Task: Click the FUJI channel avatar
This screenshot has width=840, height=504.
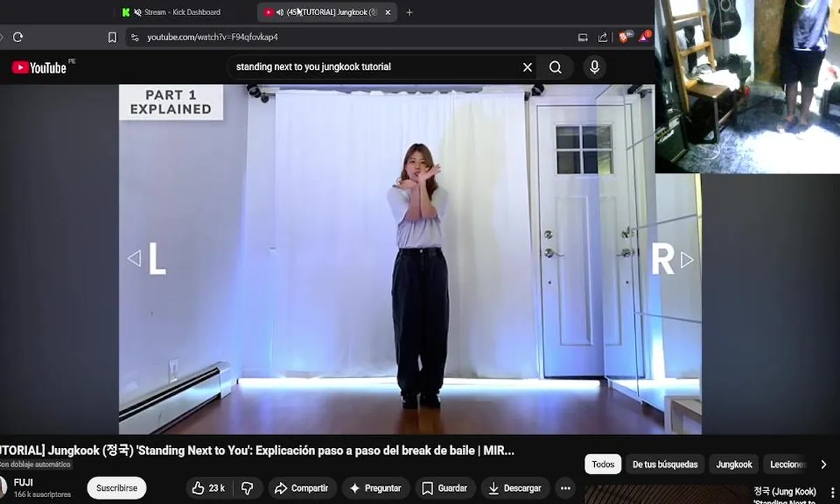Action: coord(1,488)
